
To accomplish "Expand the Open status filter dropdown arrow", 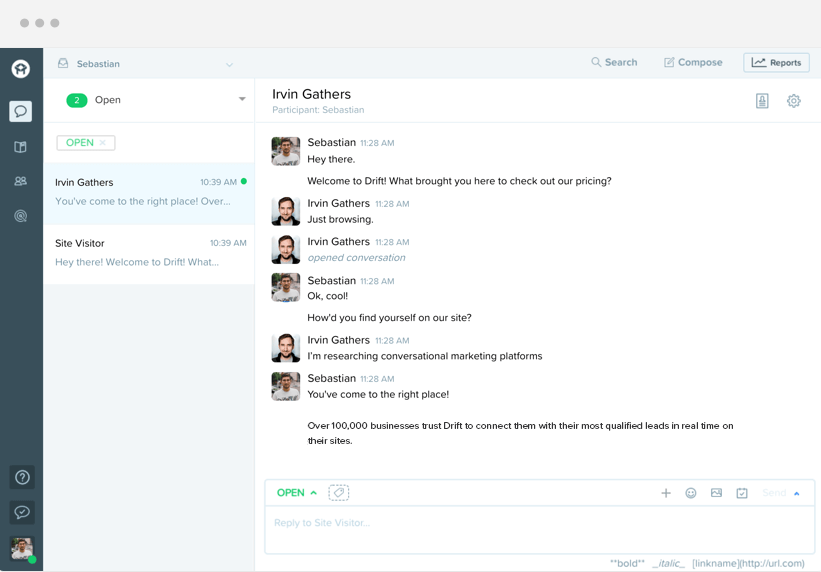I will point(242,99).
